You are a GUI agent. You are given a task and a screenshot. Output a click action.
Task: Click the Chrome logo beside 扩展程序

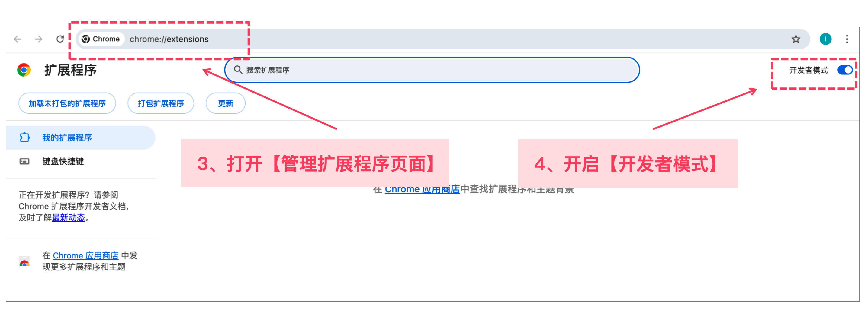pyautogui.click(x=24, y=70)
